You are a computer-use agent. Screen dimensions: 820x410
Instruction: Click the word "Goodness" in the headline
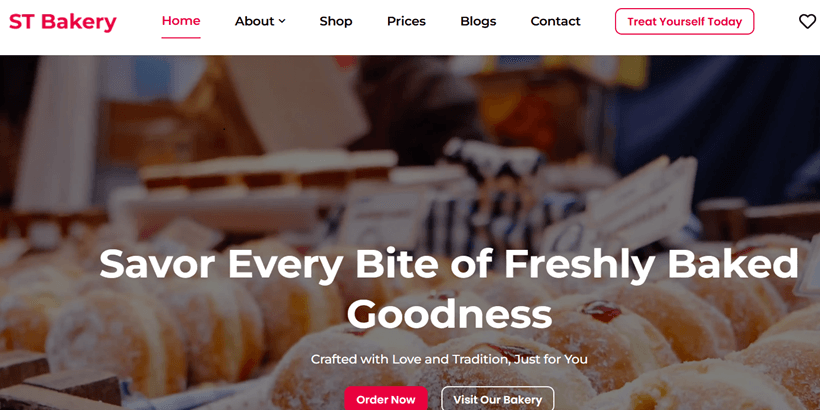[x=449, y=314]
